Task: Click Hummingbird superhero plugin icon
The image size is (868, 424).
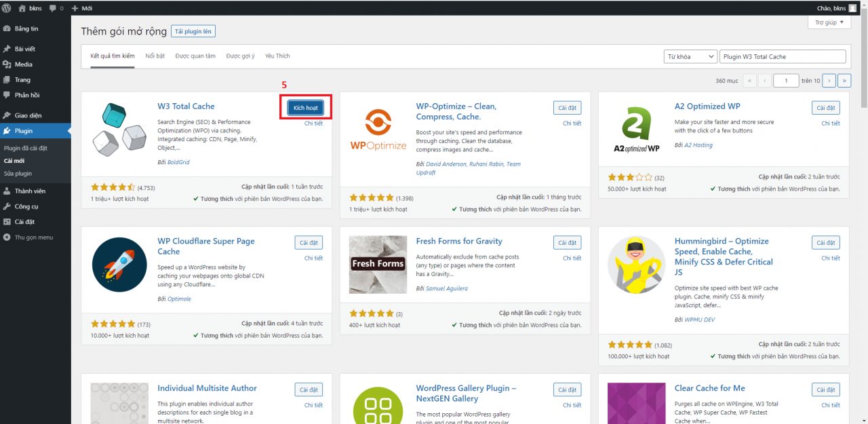Action: pyautogui.click(x=636, y=265)
